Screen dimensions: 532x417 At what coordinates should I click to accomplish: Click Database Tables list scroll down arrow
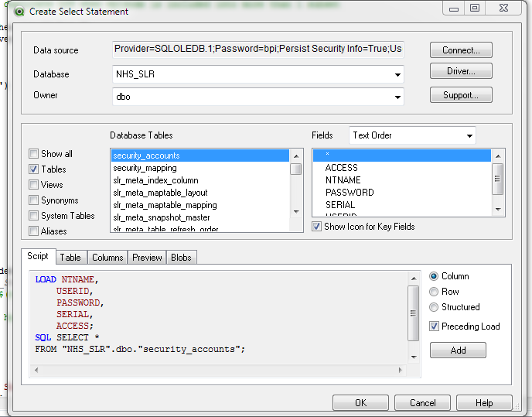click(296, 211)
